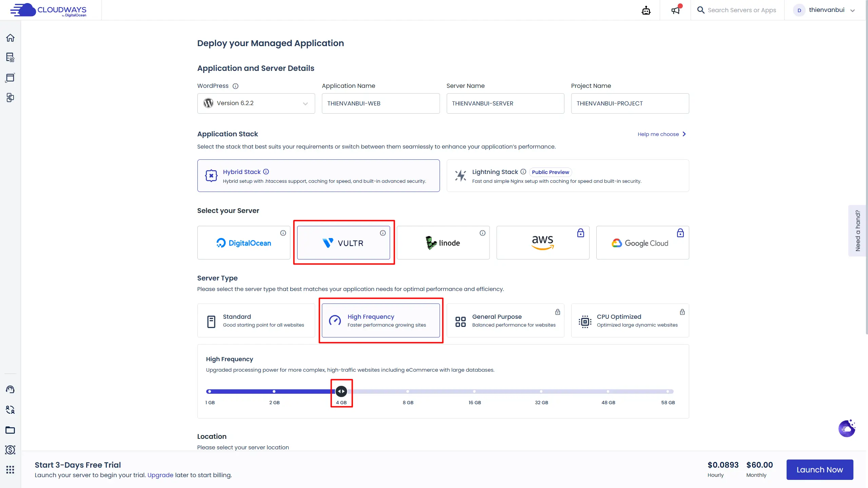The width and height of the screenshot is (868, 488).
Task: Click the Cloudways logo
Action: coord(48,10)
